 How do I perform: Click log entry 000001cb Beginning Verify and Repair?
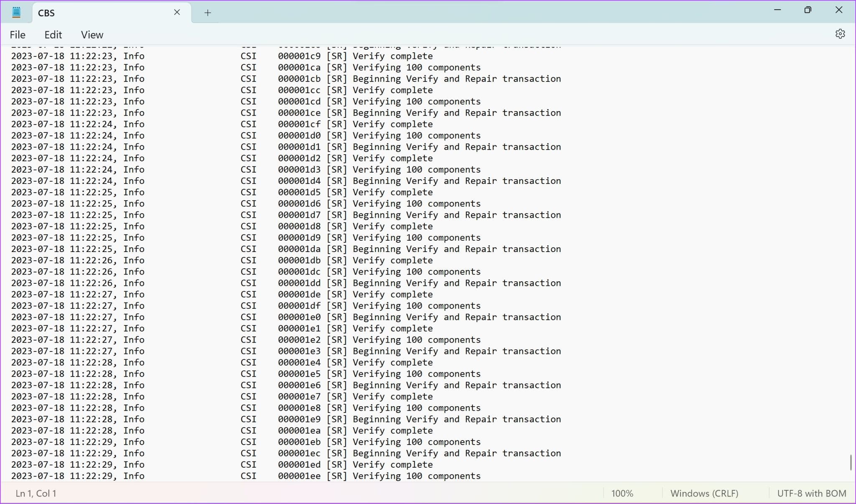pos(286,79)
